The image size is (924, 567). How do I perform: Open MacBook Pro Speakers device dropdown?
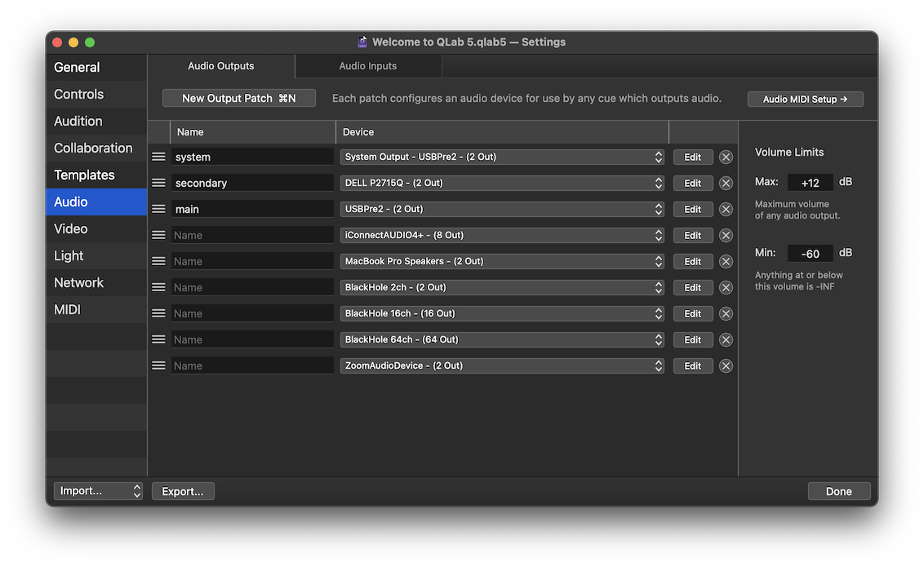coord(502,261)
